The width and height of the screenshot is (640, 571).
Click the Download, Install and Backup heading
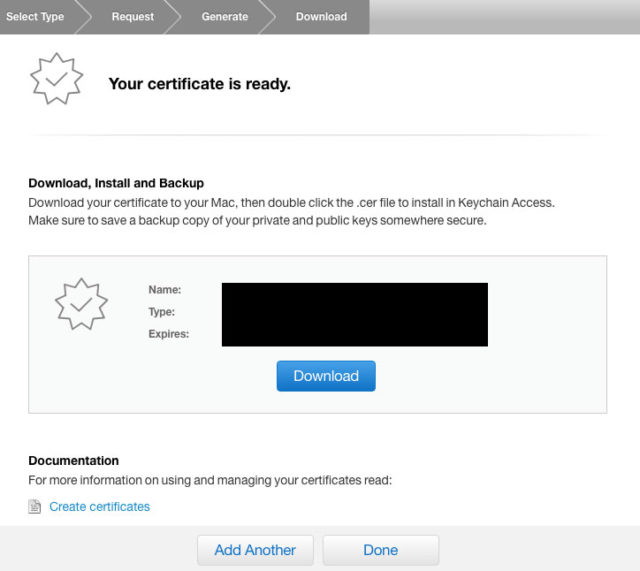[x=116, y=183]
